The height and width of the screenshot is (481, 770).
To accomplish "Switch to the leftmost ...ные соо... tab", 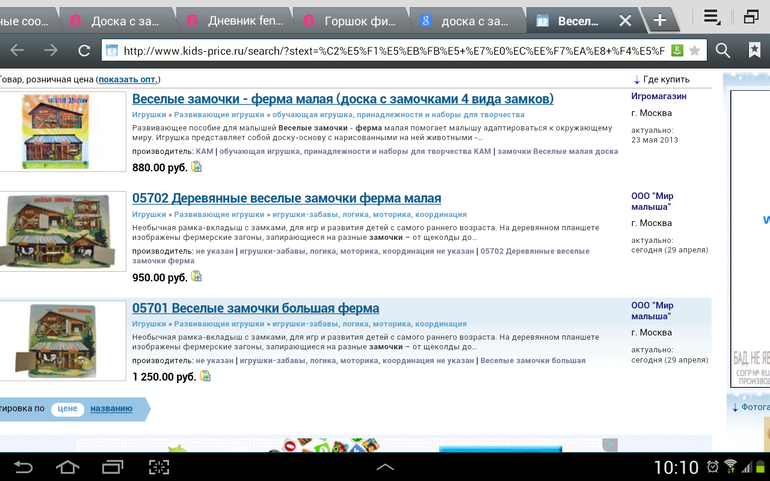I will (x=27, y=21).
